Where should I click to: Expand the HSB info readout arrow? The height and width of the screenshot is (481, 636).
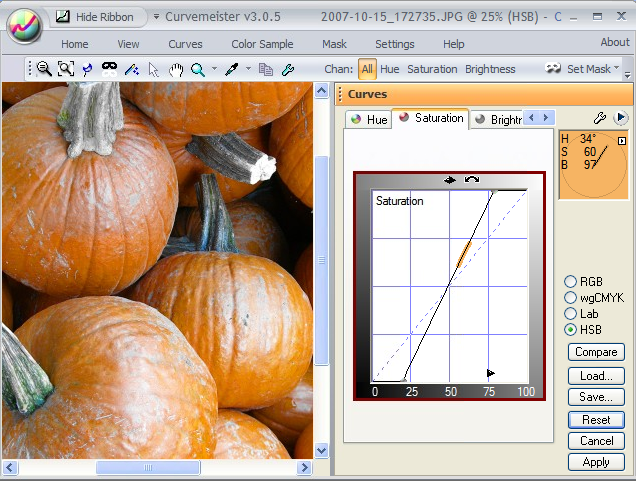(x=622, y=141)
